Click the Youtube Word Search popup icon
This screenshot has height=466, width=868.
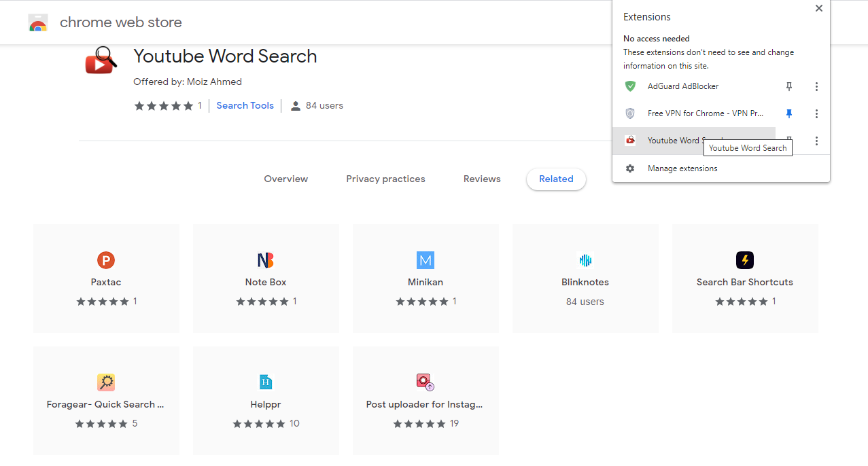click(x=630, y=141)
